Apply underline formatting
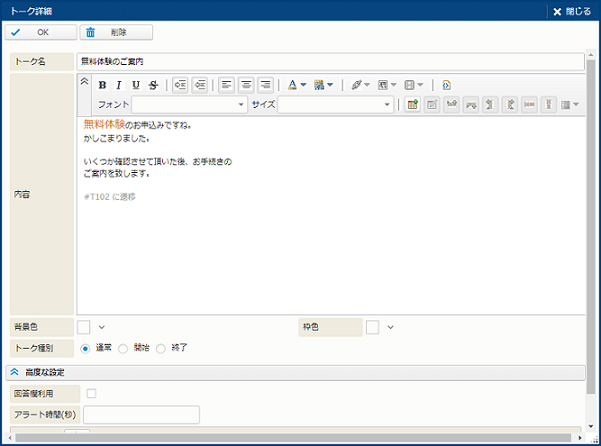Screen dimensions: 601x446 [x=136, y=85]
